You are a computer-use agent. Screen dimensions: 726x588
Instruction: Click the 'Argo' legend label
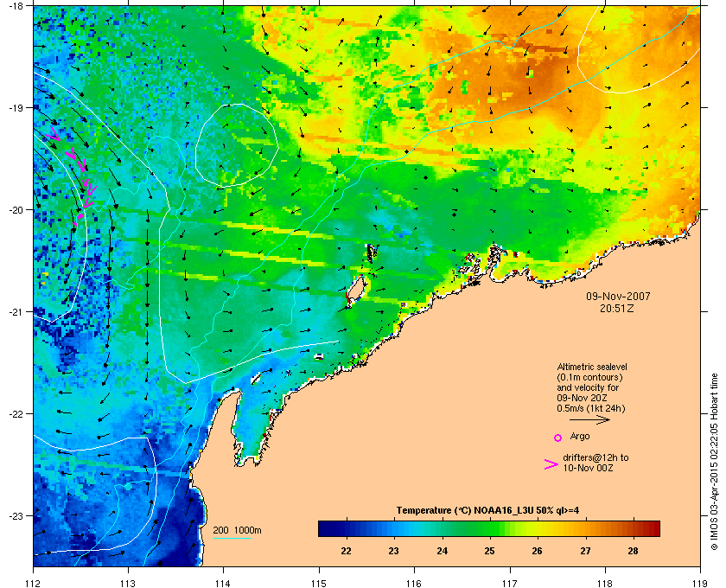[580, 436]
